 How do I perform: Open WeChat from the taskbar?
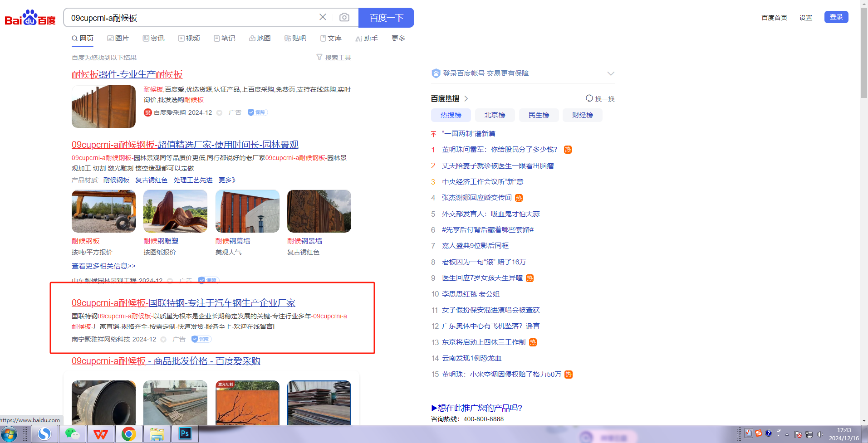pos(72,434)
